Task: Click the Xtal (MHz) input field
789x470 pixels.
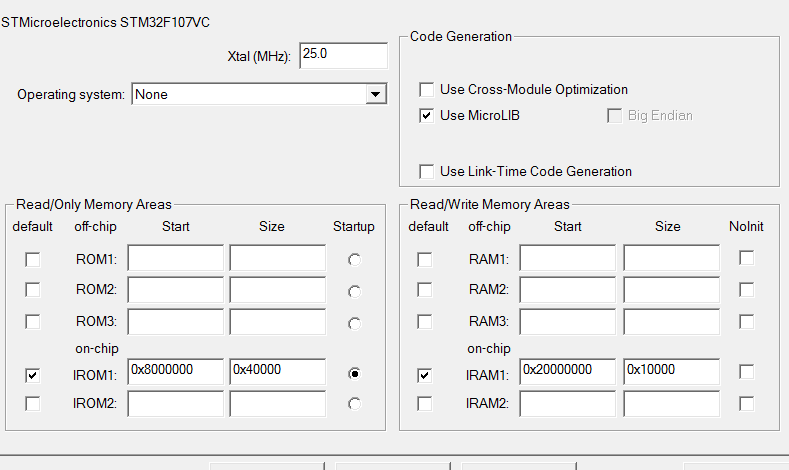Action: point(344,55)
